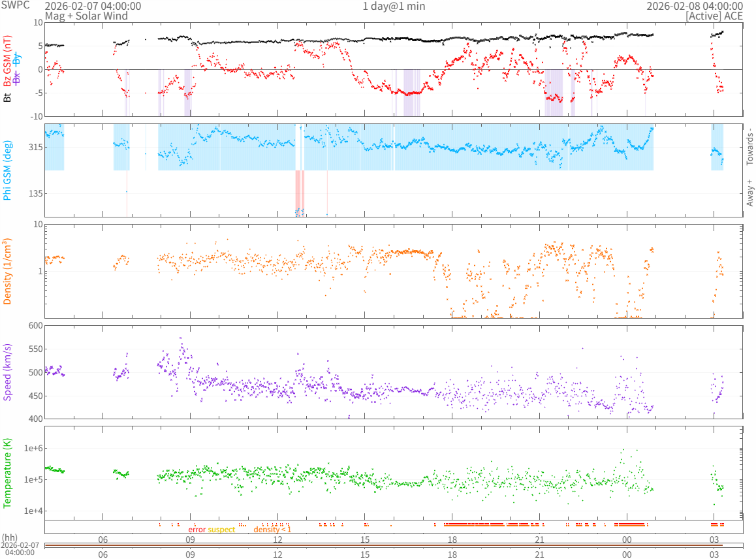
Task: Select the Phi GSM (deg) axis label
Action: [8, 170]
